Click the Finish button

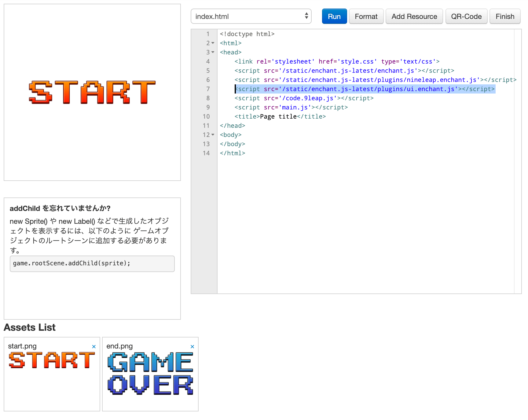[x=505, y=17]
